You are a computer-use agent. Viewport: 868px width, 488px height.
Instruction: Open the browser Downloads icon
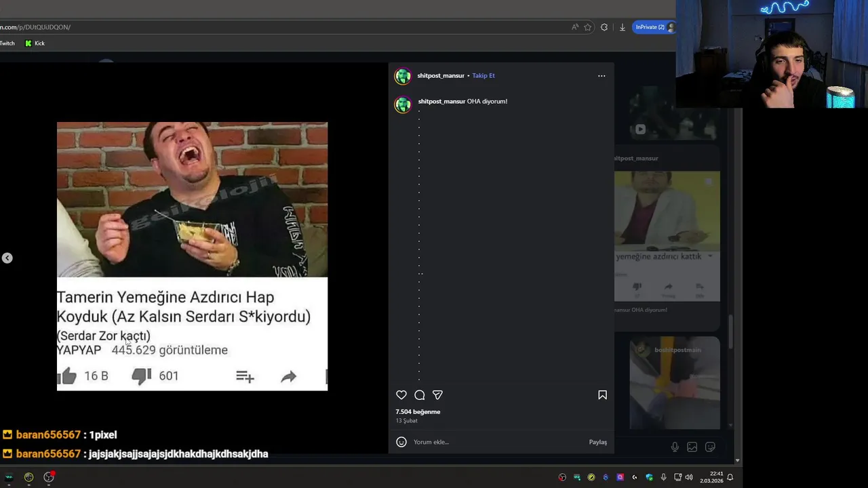623,27
